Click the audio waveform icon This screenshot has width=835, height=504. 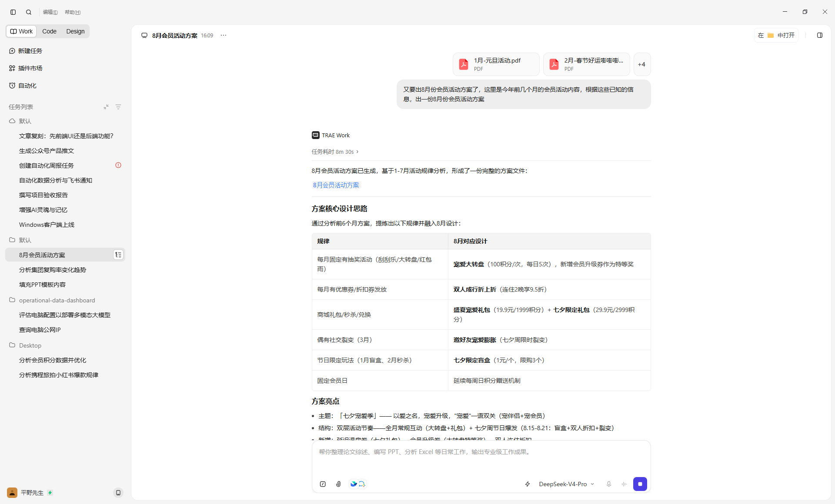click(x=624, y=484)
